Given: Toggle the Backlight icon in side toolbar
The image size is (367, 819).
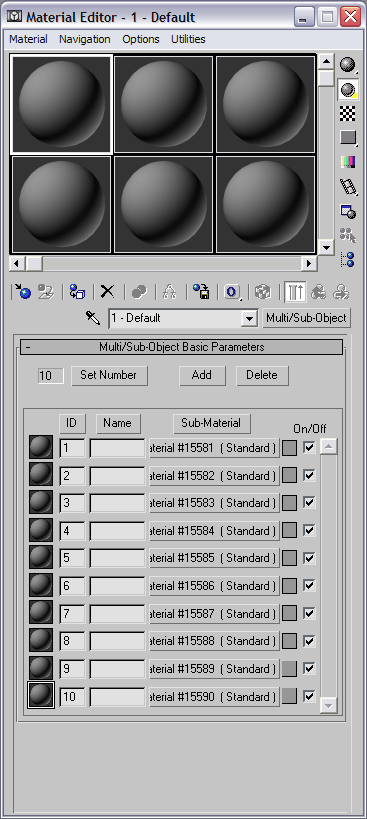Looking at the screenshot, I should point(348,89).
